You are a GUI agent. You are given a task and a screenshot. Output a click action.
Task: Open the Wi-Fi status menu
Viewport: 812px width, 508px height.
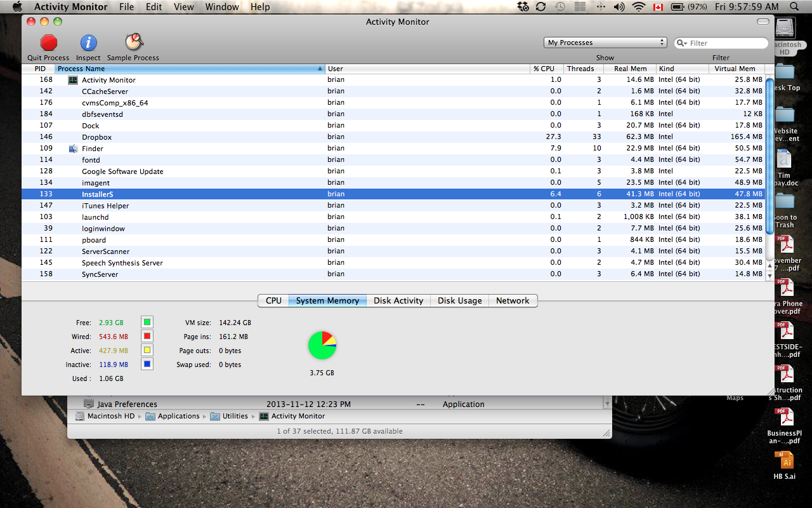(x=638, y=7)
